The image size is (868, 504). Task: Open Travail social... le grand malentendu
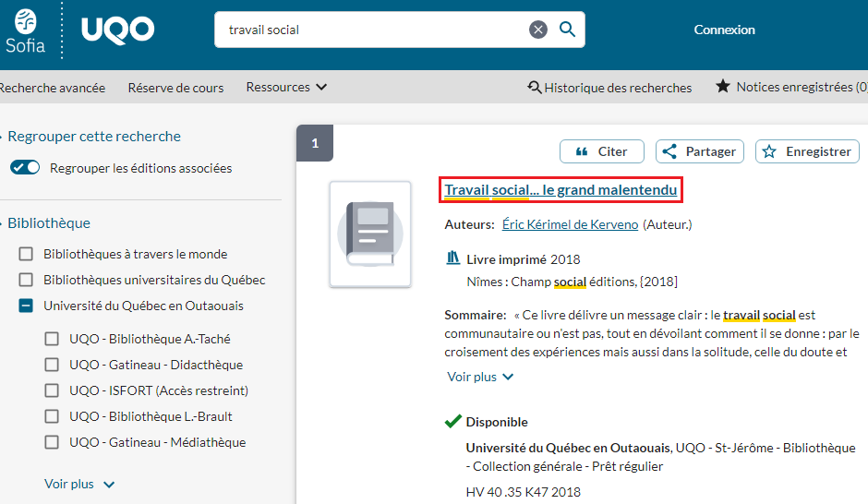click(x=561, y=190)
